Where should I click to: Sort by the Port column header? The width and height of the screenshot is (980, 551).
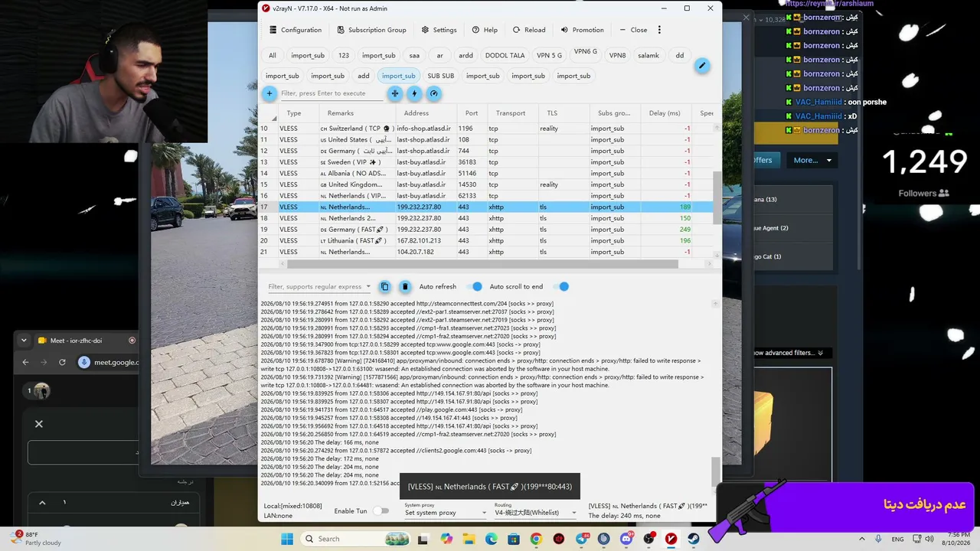pyautogui.click(x=472, y=113)
